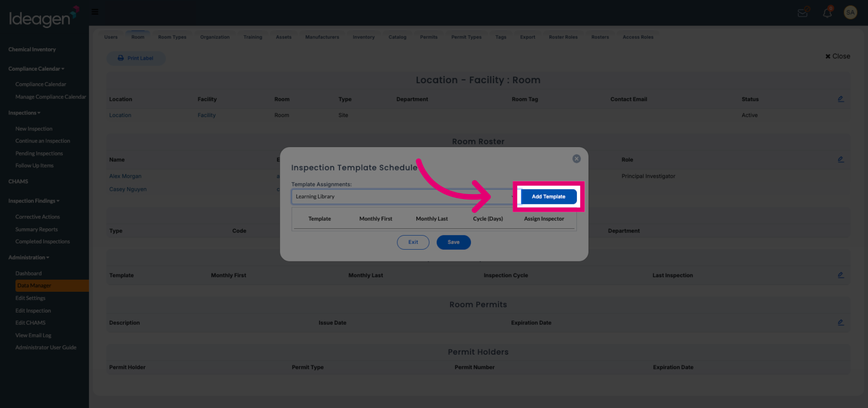This screenshot has height=408, width=868.
Task: Open Edit CHAMS in sidebar
Action: pos(30,323)
